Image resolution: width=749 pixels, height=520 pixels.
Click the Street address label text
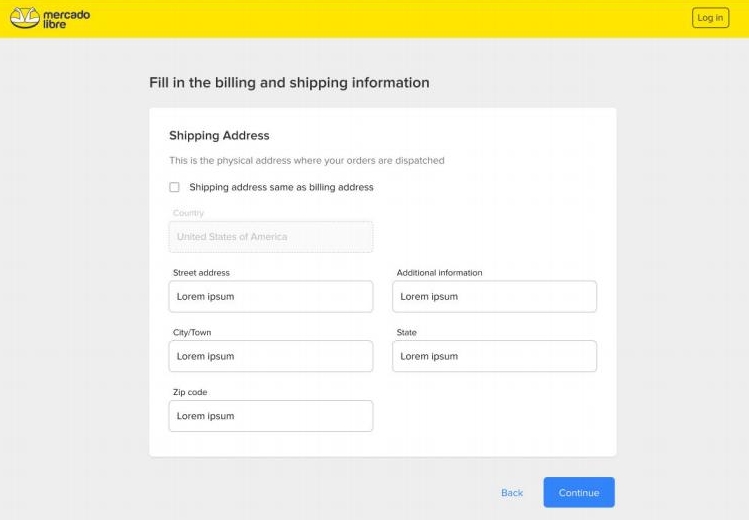coord(201,273)
